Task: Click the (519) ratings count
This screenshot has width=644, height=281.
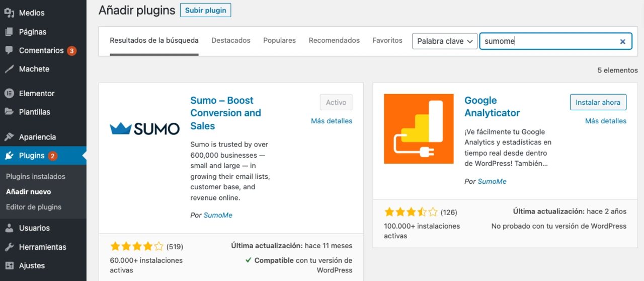Action: pos(175,247)
